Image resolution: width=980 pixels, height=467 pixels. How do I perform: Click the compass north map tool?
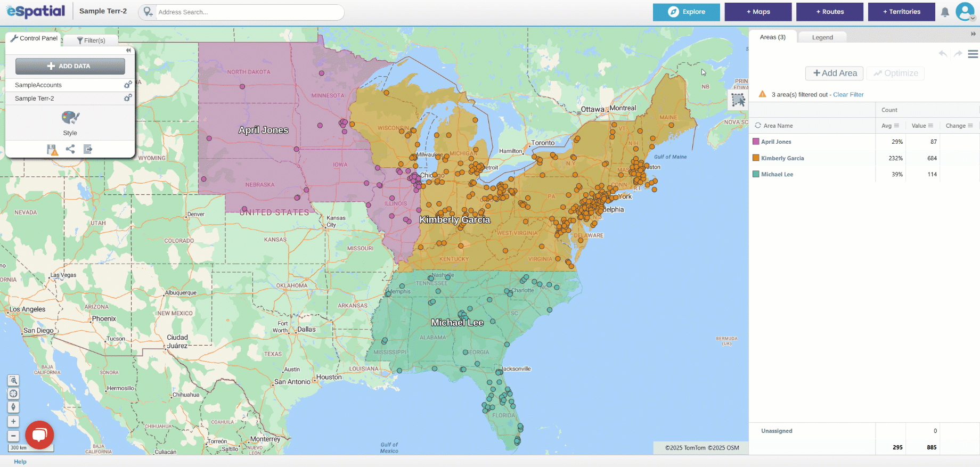[13, 407]
